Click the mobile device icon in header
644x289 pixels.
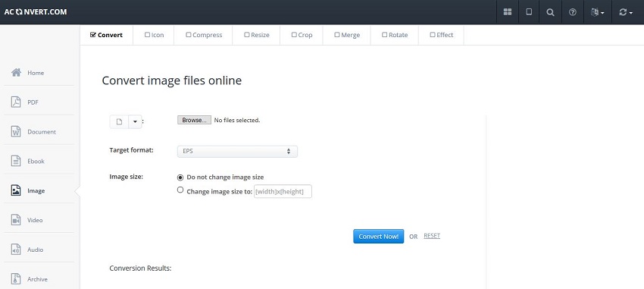pyautogui.click(x=529, y=12)
